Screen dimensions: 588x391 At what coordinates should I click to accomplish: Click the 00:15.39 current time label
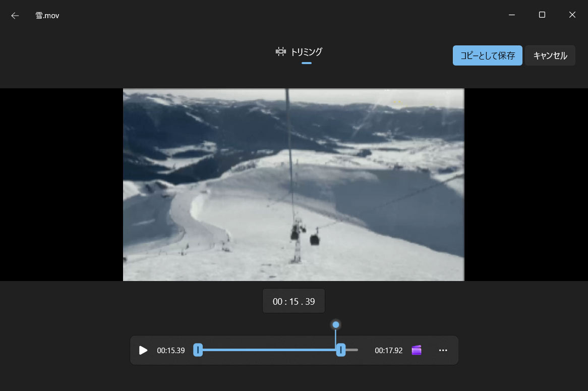[x=170, y=351]
